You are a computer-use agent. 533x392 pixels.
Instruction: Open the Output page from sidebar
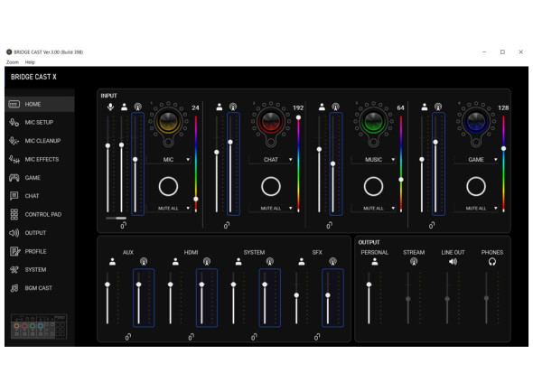40,233
